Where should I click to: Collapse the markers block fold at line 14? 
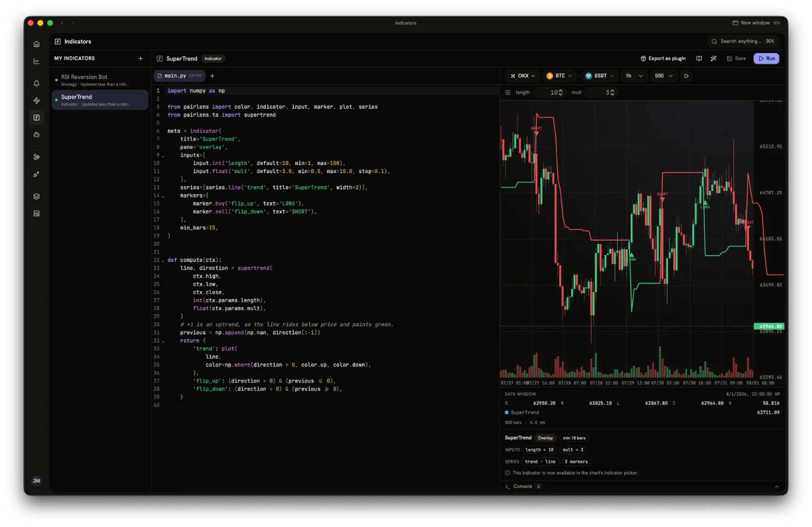[163, 196]
